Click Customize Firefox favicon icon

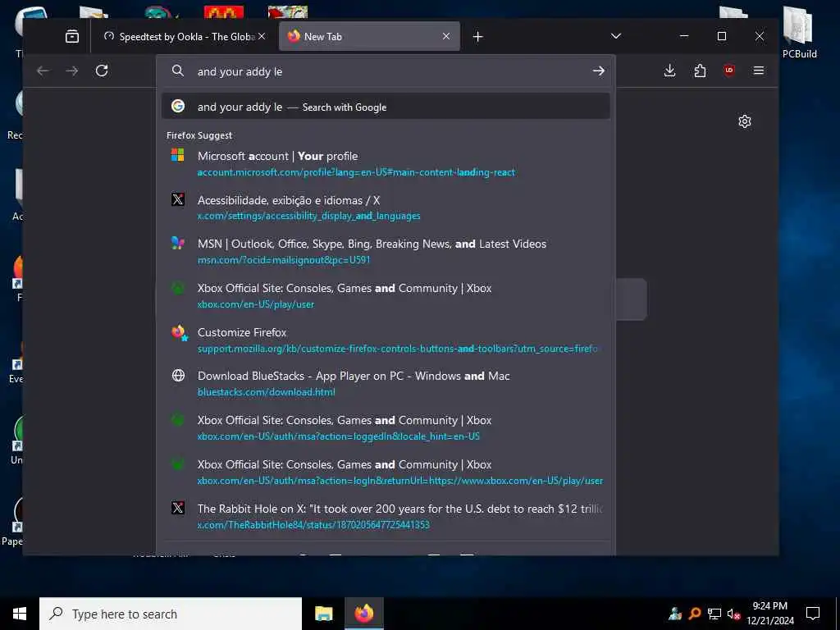pyautogui.click(x=178, y=331)
